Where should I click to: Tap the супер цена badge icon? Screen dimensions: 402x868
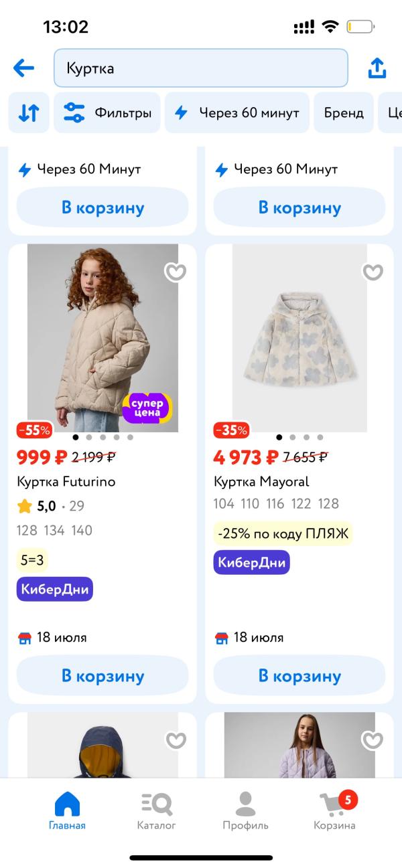pos(147,407)
